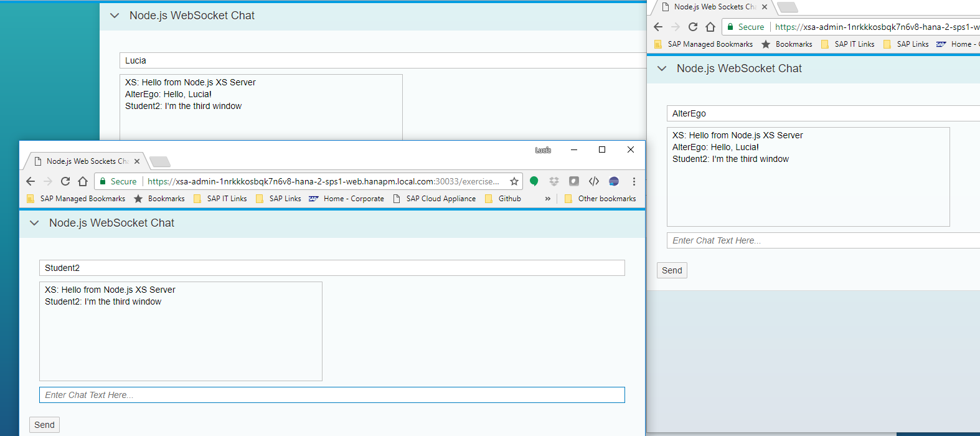This screenshot has height=436, width=980.
Task: Click Back arrow in the AlterEgo browser window
Action: 658,27
